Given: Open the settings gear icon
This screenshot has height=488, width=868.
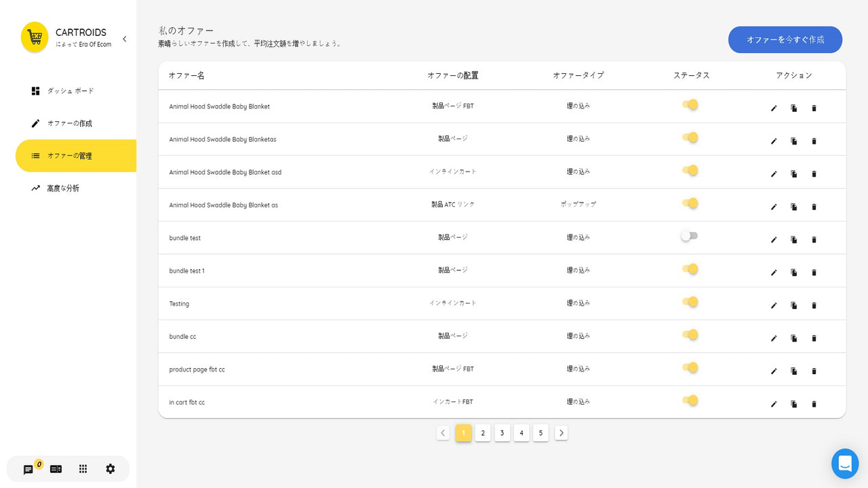Looking at the screenshot, I should tap(111, 469).
